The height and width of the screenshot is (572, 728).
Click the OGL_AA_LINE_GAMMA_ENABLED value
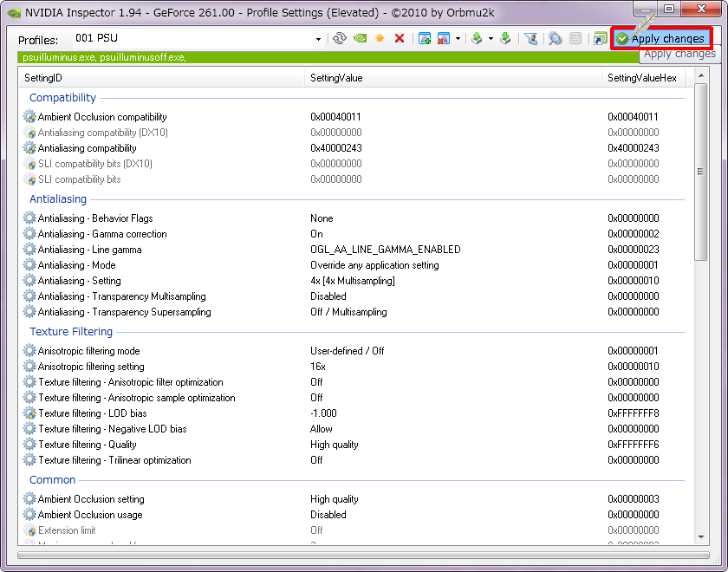pyautogui.click(x=386, y=250)
